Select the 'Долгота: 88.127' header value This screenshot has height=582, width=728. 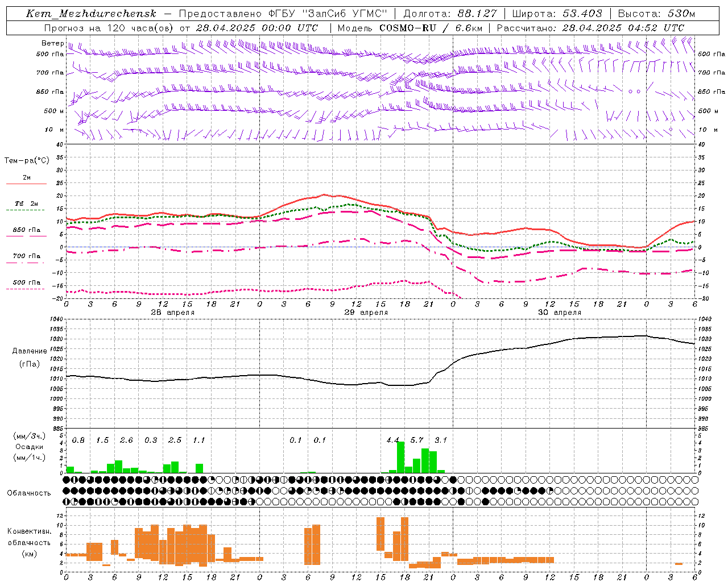coord(450,14)
